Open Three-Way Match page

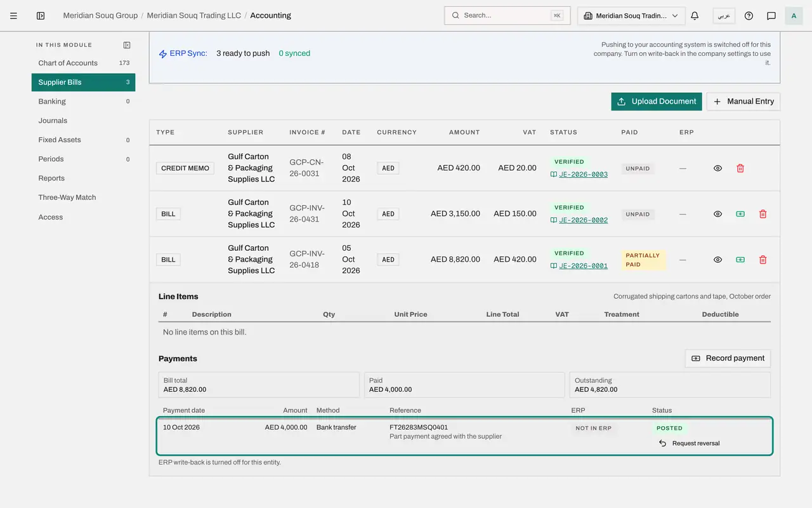(x=83, y=197)
